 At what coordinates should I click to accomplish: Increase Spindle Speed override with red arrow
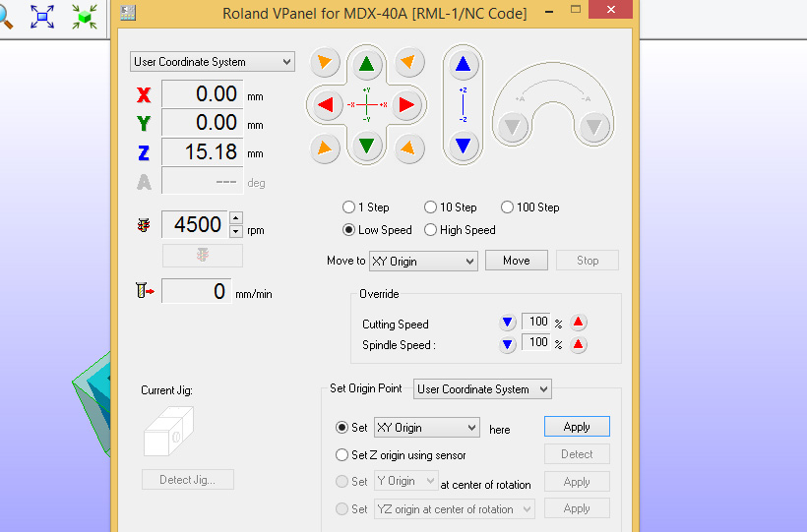click(578, 344)
